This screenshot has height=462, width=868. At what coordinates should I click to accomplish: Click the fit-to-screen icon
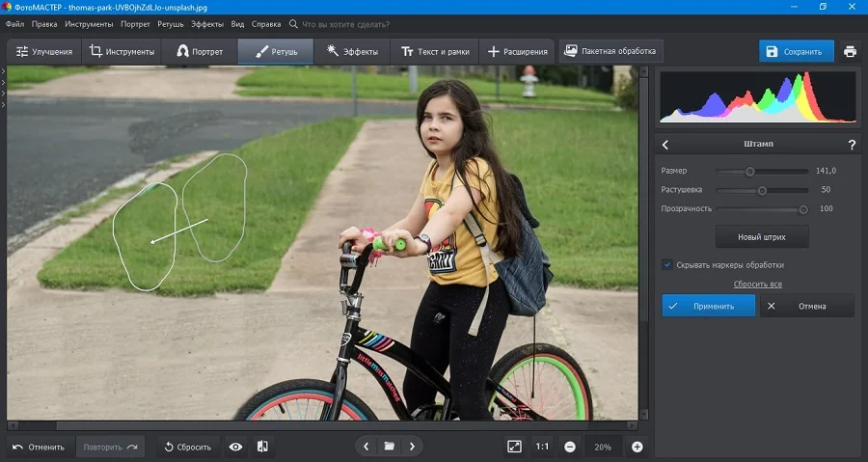[514, 447]
